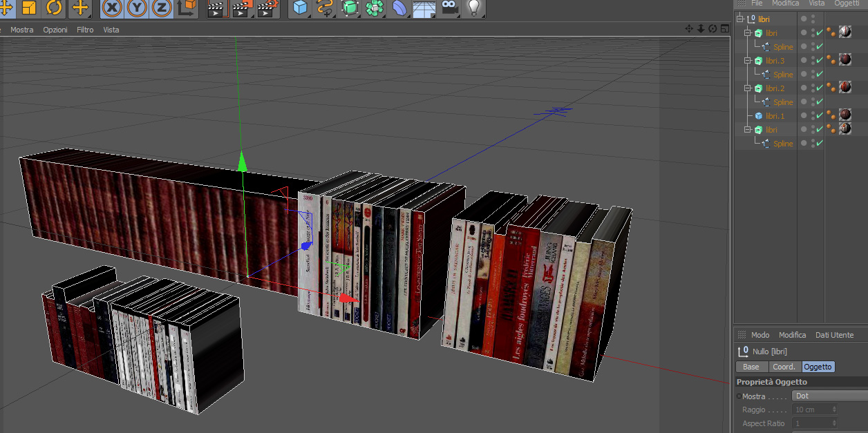
Task: Collapse the first libri extrude object
Action: pos(747,32)
